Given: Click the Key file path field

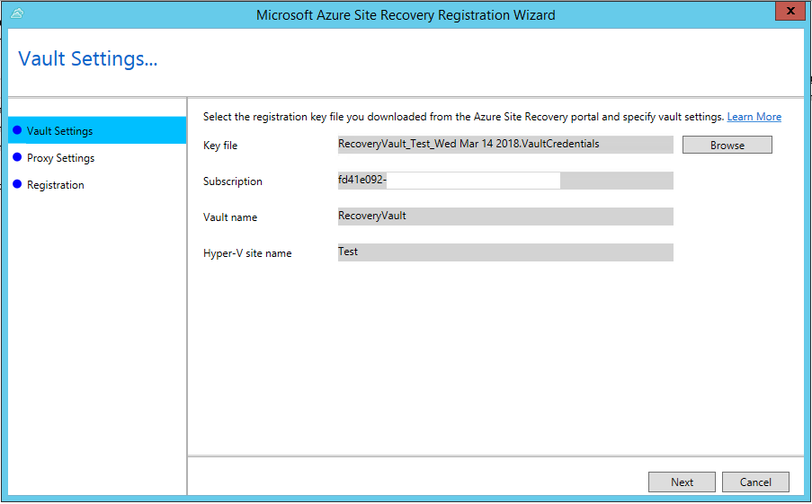Looking at the screenshot, I should pyautogui.click(x=505, y=145).
